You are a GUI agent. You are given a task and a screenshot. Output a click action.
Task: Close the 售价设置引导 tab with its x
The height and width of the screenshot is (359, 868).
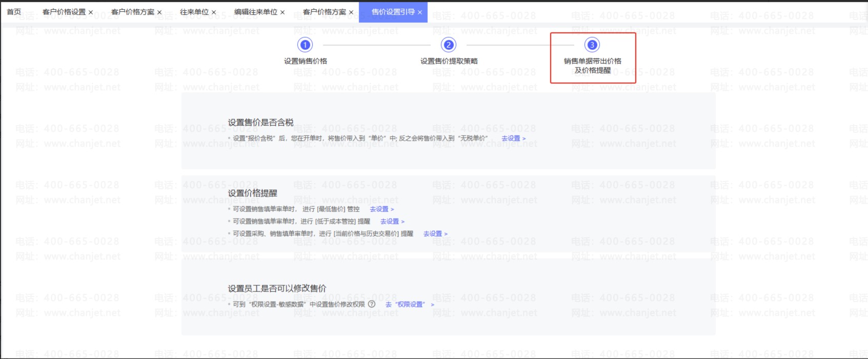click(x=420, y=12)
